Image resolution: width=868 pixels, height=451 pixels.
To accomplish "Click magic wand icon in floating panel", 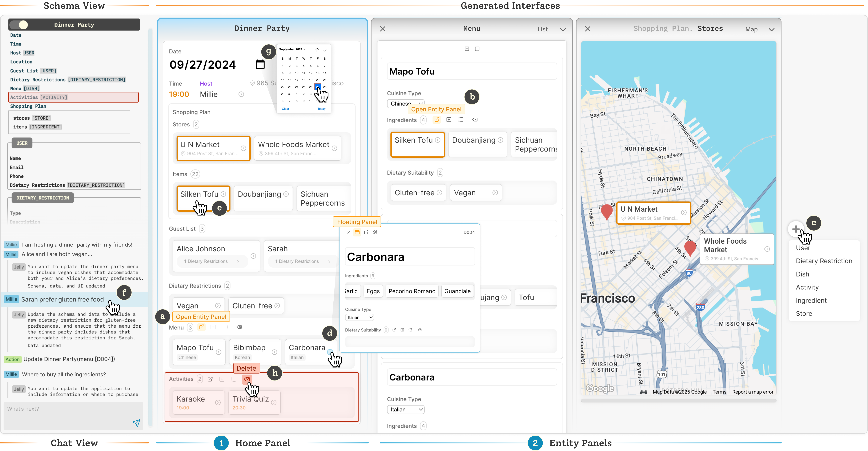I will (x=375, y=232).
